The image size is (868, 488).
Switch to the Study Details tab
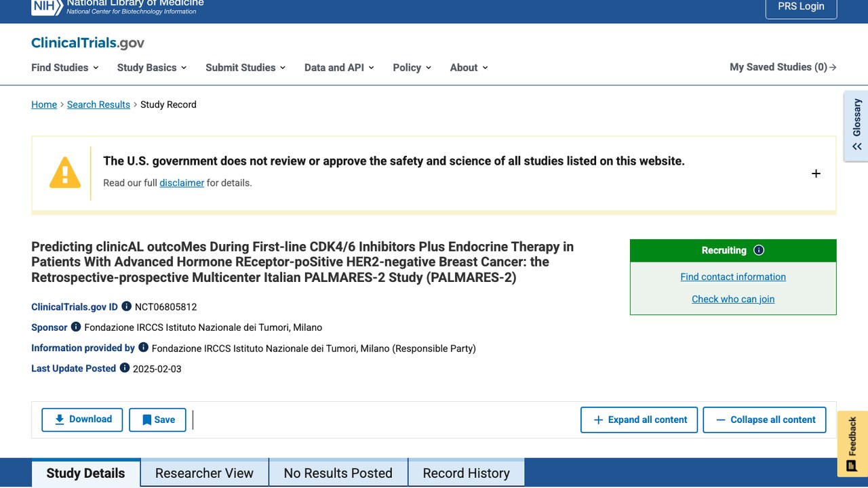85,473
